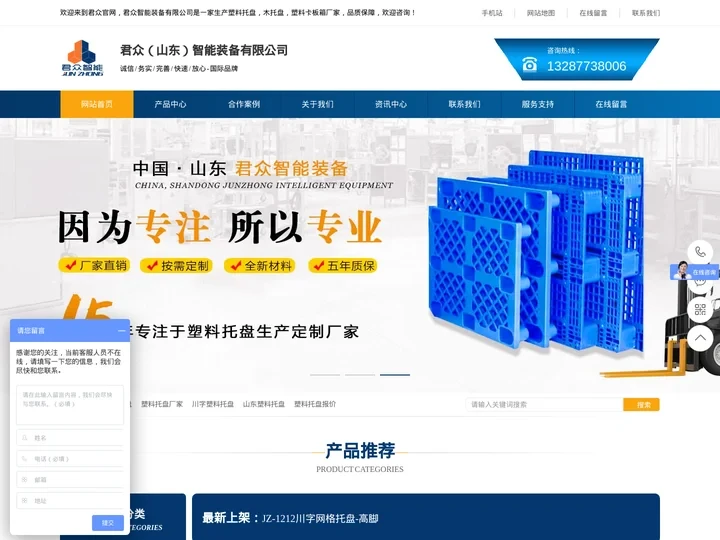720x540 pixels.
Task: Select the first banner slide indicator
Action: click(325, 375)
